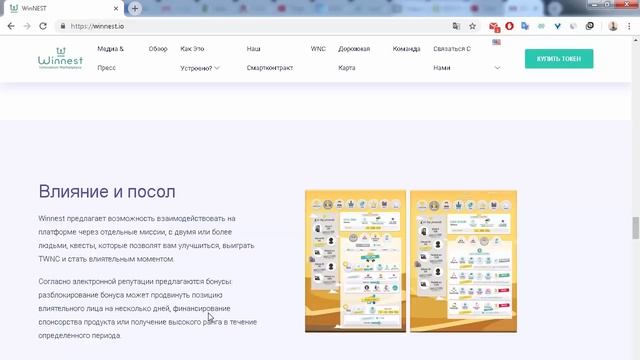
Task: Click the grey link extension icon
Action: pyautogui.click(x=541, y=26)
